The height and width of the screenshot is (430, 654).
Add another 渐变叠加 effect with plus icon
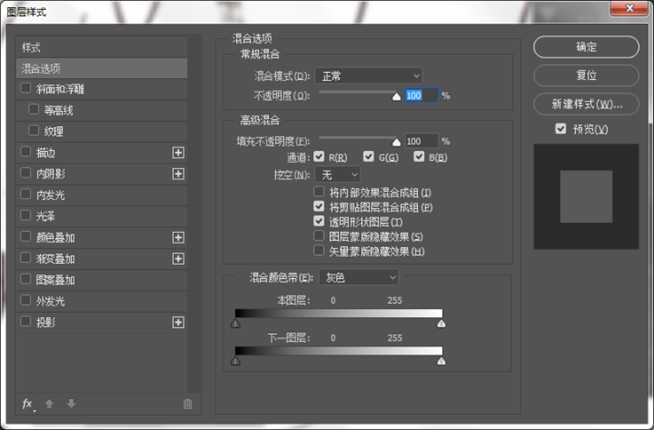[178, 259]
